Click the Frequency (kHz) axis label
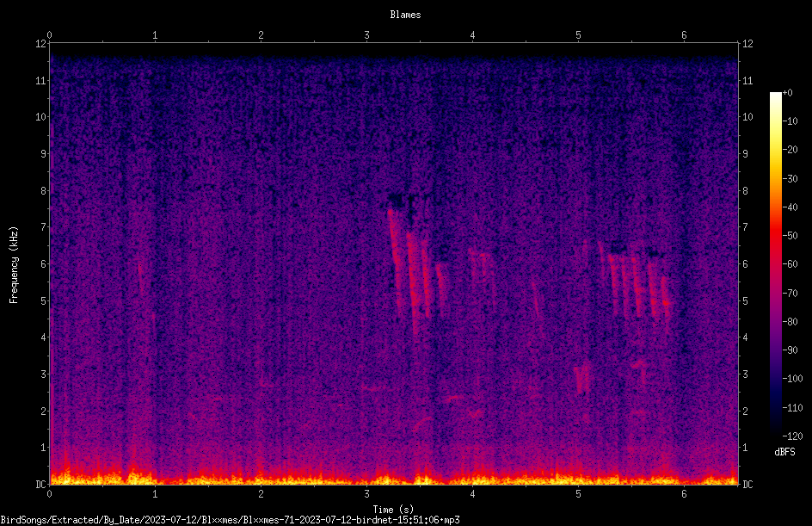Screen dimensions: 812x526 [x=14, y=265]
